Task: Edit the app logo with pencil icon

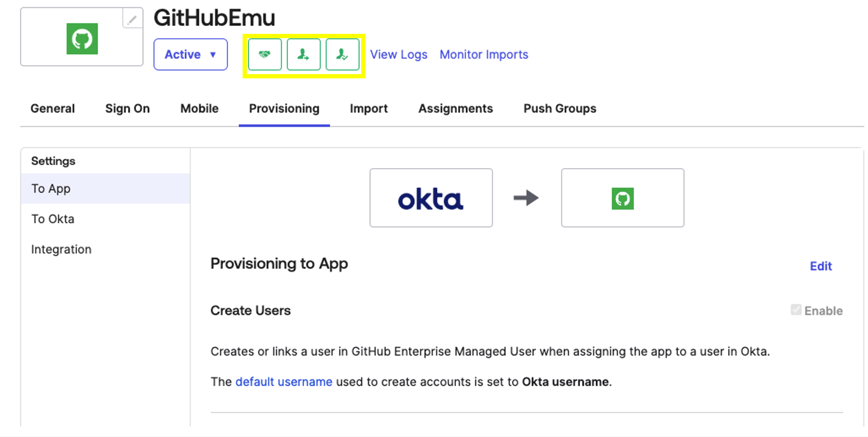Action: (133, 19)
